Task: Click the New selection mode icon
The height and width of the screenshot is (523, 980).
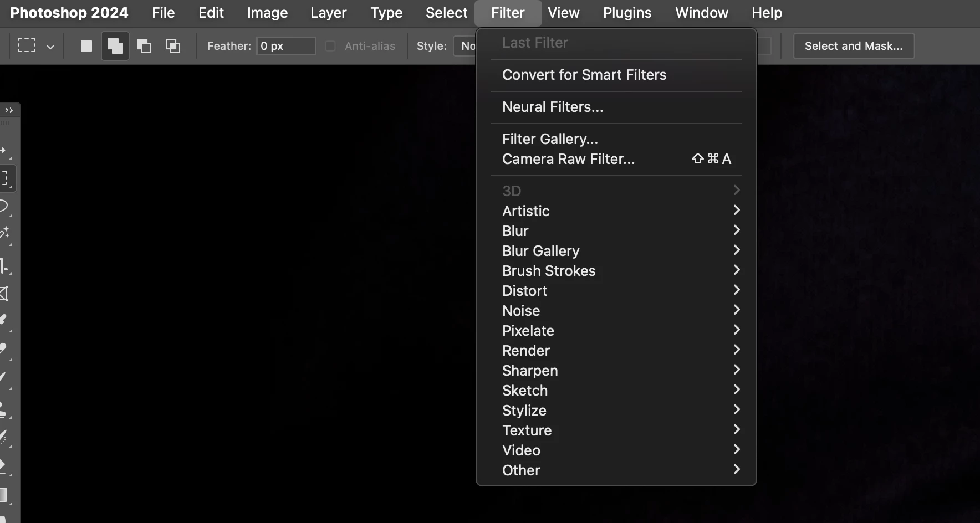Action: point(86,46)
